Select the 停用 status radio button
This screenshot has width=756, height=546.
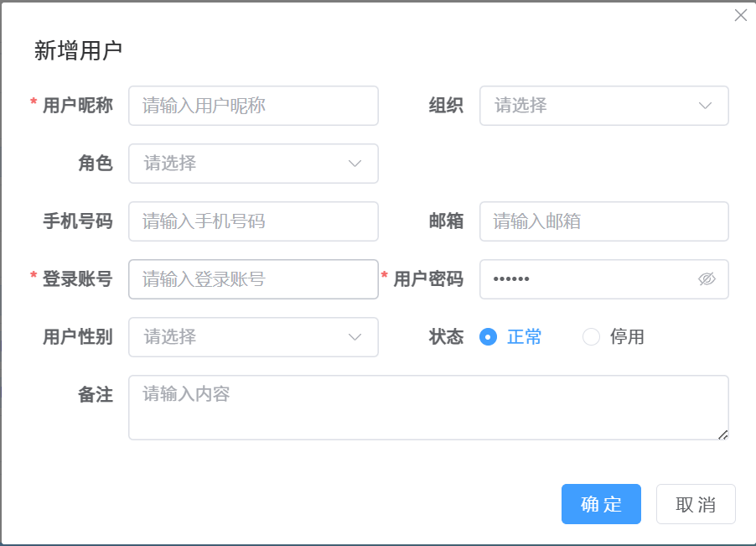[x=591, y=336]
